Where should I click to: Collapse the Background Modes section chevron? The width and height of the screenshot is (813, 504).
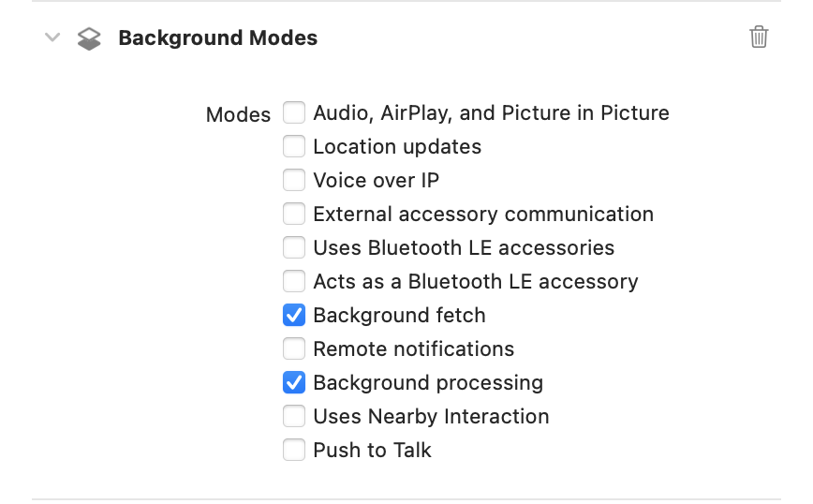tap(52, 37)
